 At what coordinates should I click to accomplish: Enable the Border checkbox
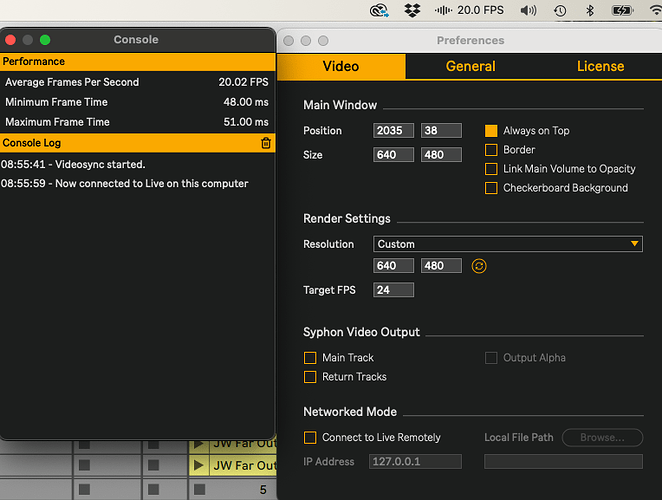pyautogui.click(x=491, y=150)
